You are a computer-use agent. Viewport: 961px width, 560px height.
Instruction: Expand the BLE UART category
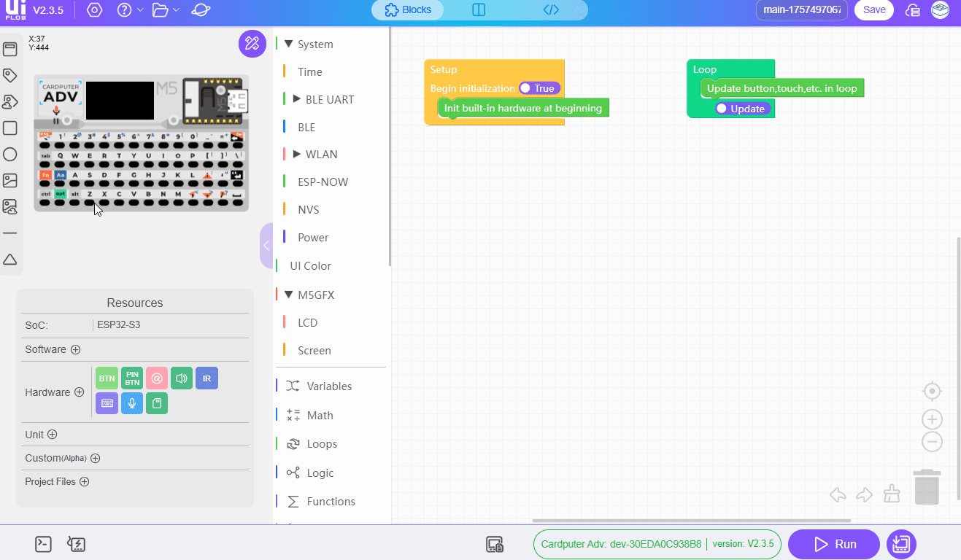296,99
